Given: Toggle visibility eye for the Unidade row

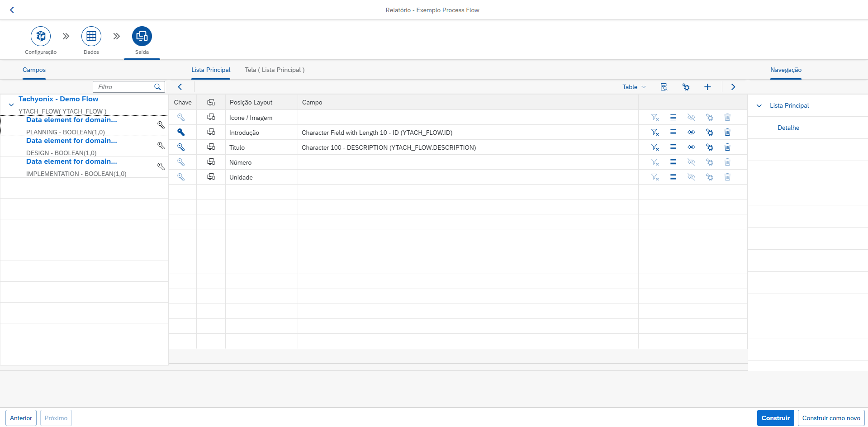Looking at the screenshot, I should [691, 177].
